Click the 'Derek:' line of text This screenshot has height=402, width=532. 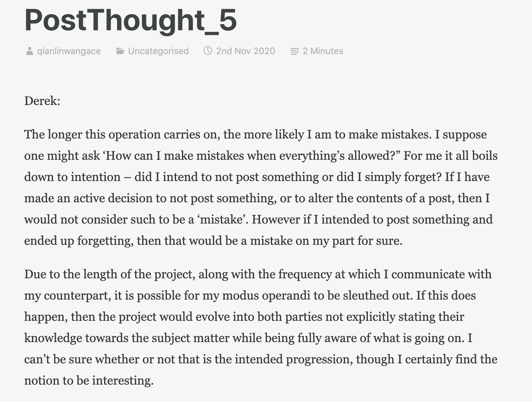coord(42,101)
